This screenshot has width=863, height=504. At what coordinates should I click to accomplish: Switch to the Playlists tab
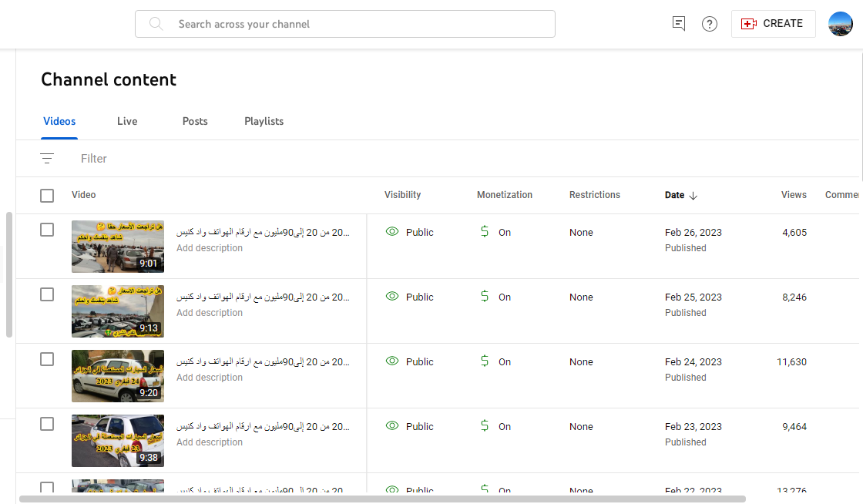[x=264, y=121]
